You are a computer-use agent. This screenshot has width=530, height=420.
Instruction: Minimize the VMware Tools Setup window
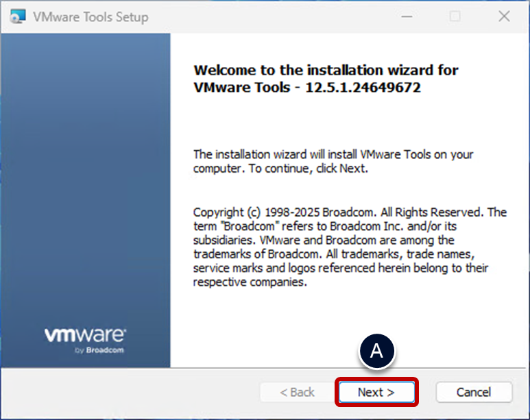(407, 16)
